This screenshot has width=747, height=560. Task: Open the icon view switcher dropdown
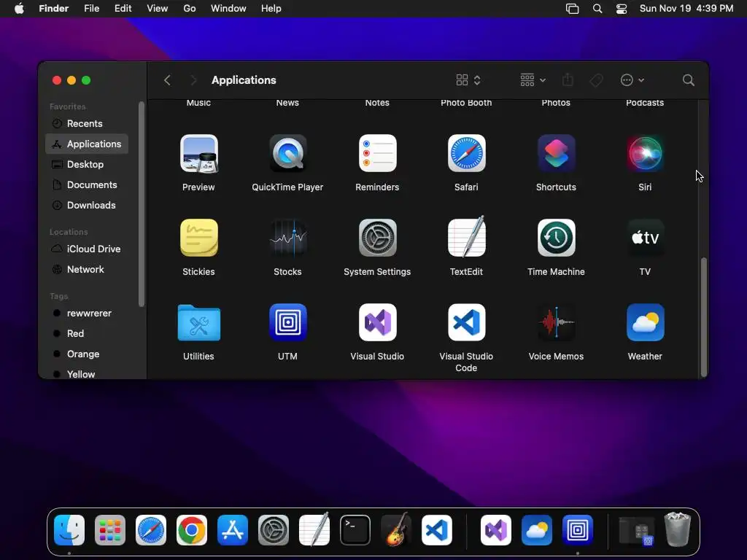tap(468, 80)
